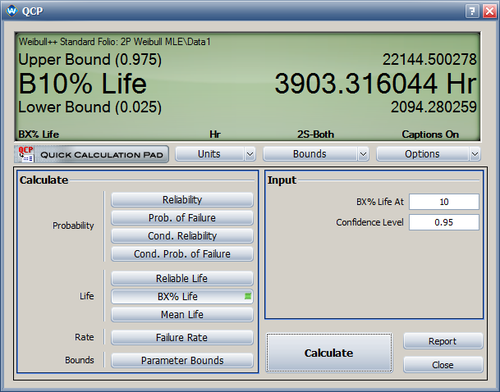This screenshot has width=500, height=392.
Task: Click the Probability group label
Action: tap(73, 226)
